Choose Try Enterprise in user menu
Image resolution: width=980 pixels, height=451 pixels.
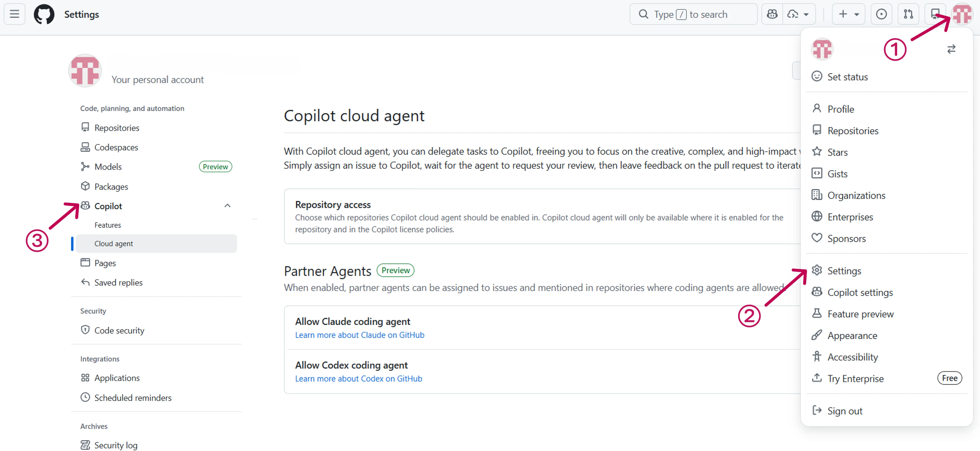pos(886,379)
